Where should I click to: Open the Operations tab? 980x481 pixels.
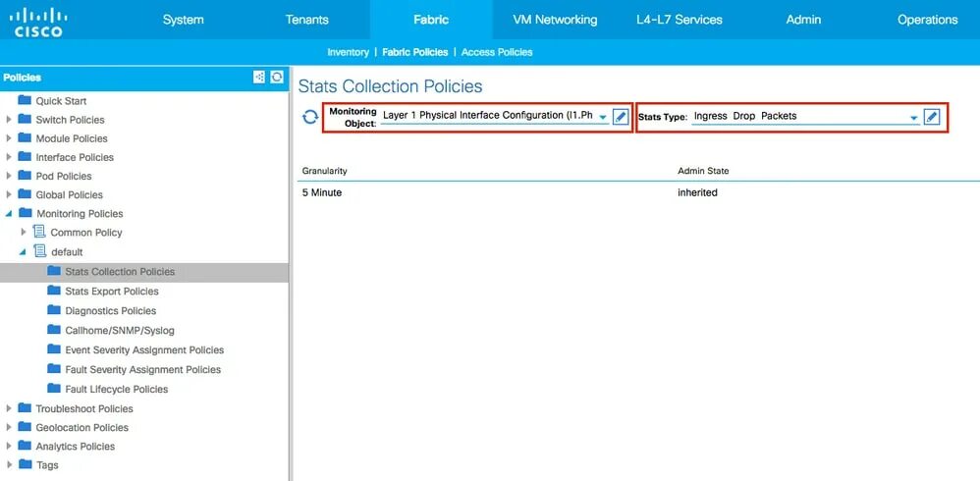point(928,20)
